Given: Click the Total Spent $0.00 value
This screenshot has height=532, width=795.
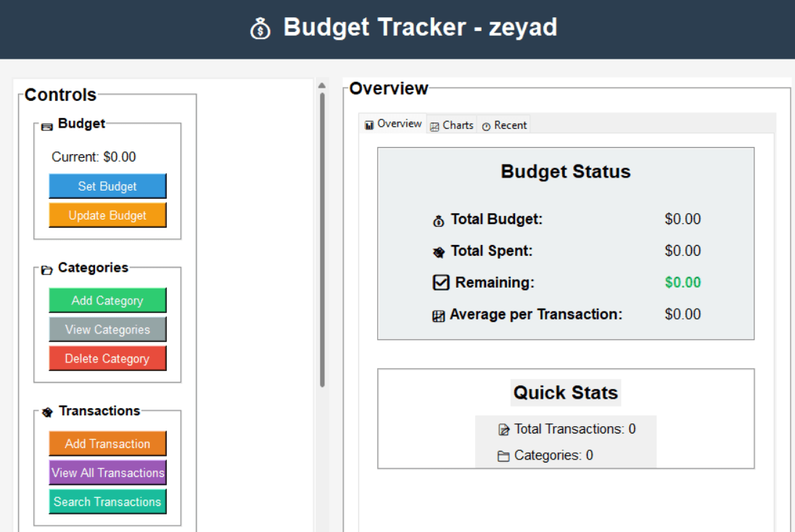Looking at the screenshot, I should point(683,251).
